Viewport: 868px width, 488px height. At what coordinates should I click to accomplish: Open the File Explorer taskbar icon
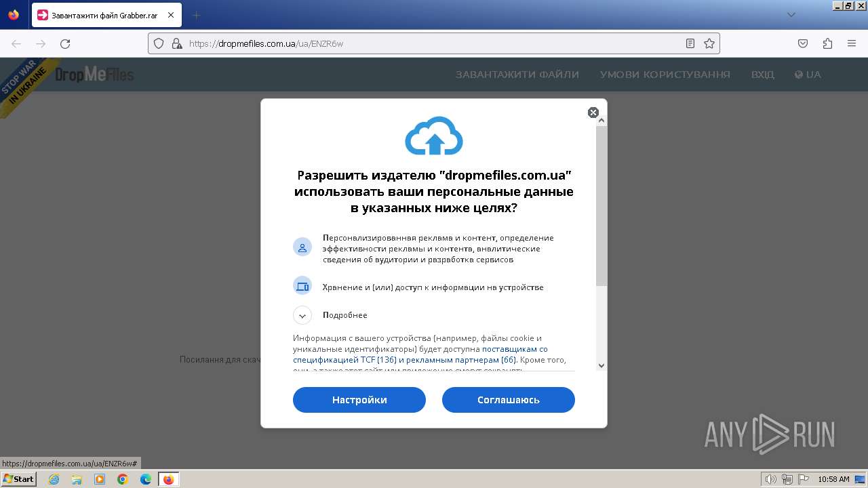(x=77, y=479)
